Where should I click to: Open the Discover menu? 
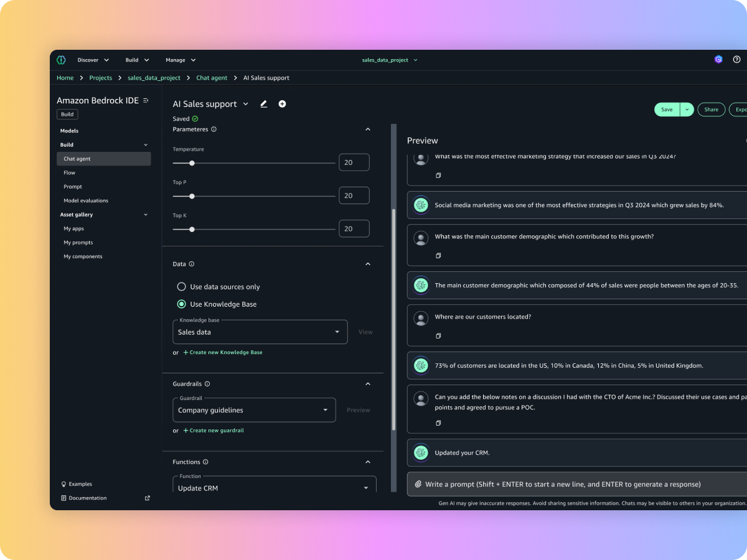coord(93,60)
